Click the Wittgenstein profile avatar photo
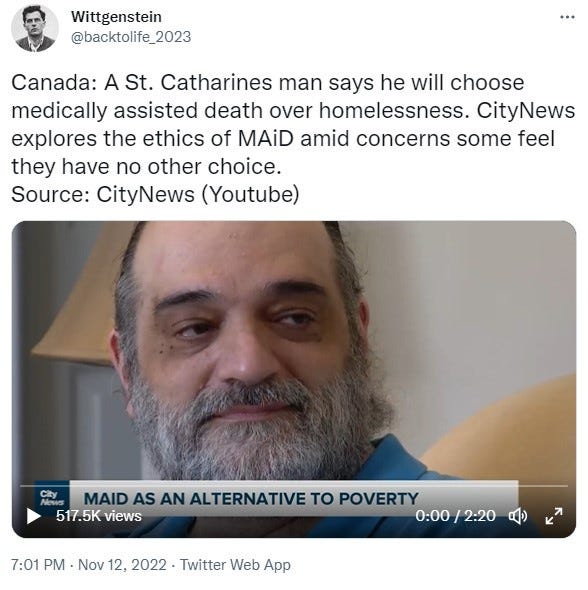Viewport: 588px width, 590px height. [35, 29]
